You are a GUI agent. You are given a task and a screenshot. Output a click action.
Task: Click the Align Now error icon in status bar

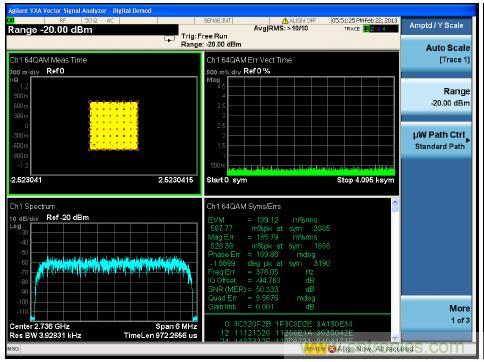332,349
